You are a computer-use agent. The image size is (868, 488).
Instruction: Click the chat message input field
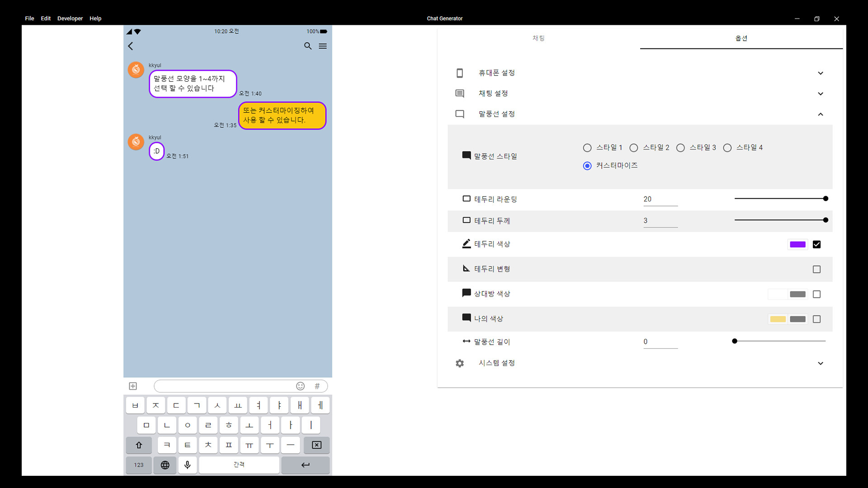(226, 386)
